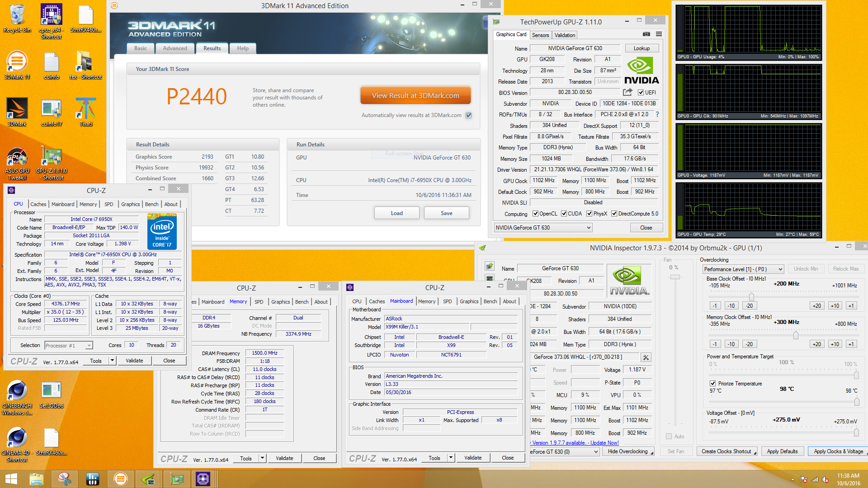Viewport: 868px width, 488px height.
Task: Expand the Create Clocks Shortcut menu button
Action: pos(727,451)
